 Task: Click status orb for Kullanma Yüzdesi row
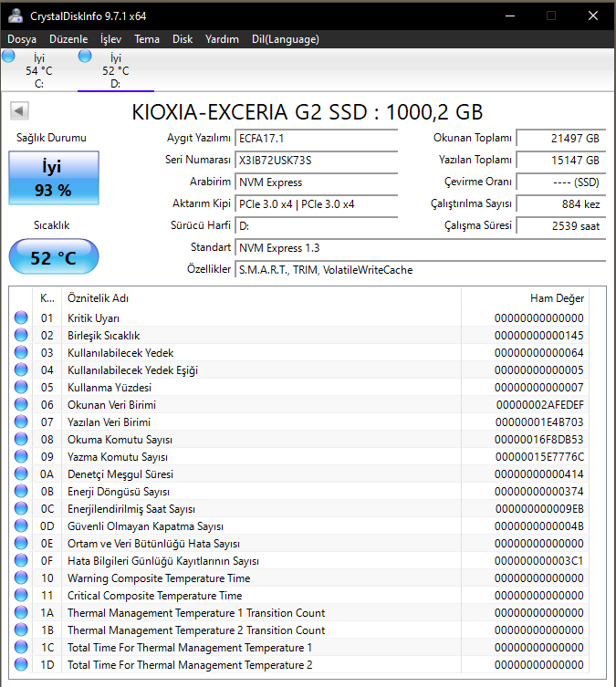(x=21, y=388)
